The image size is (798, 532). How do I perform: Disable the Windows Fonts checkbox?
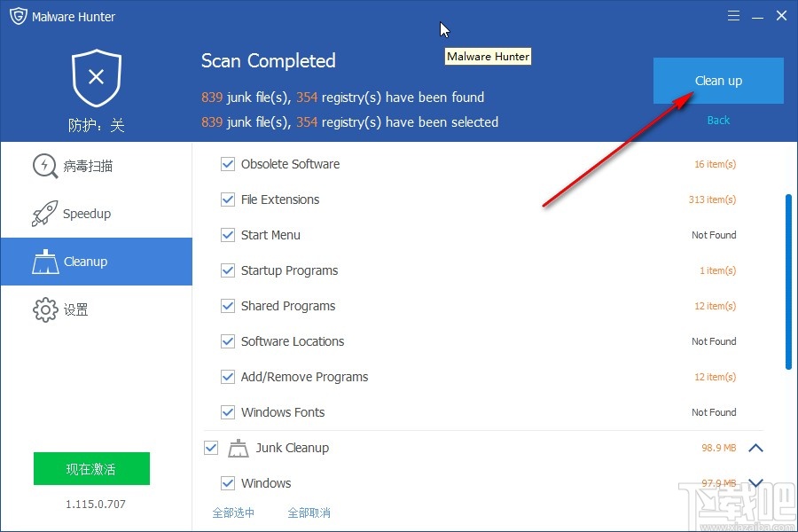point(228,412)
